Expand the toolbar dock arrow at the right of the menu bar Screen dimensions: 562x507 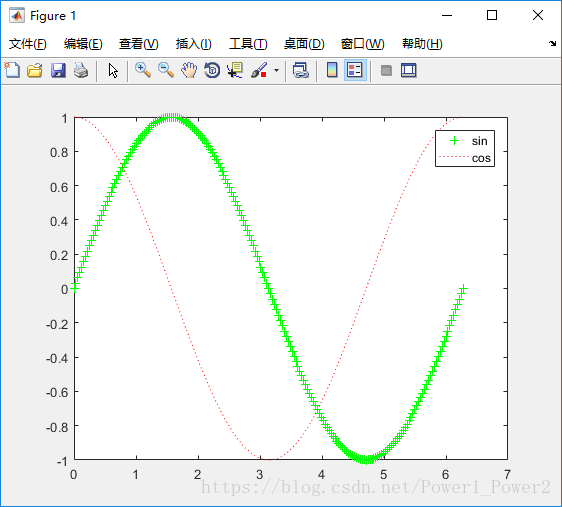click(552, 44)
